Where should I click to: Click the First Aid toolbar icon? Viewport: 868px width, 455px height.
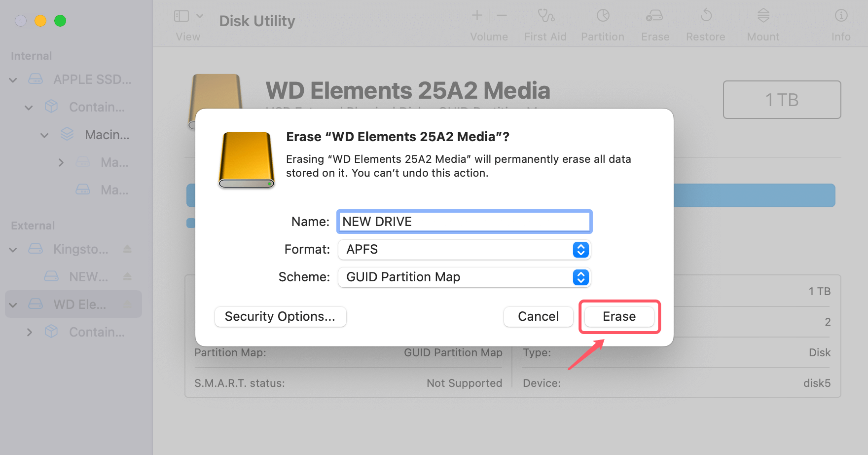point(545,16)
